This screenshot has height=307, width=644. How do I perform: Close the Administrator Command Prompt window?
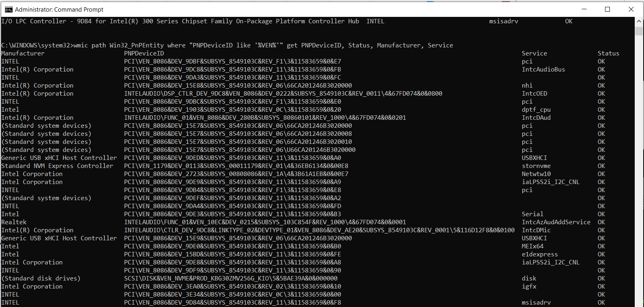tap(631, 9)
